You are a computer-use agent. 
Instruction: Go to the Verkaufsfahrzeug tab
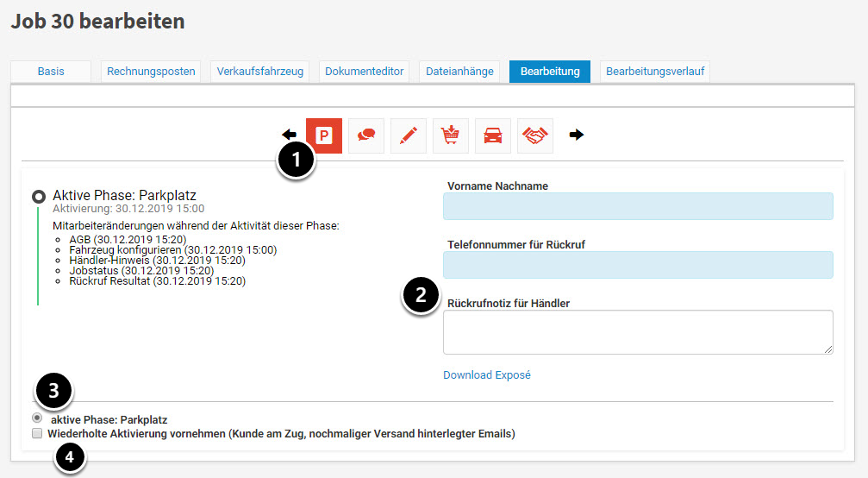click(260, 72)
